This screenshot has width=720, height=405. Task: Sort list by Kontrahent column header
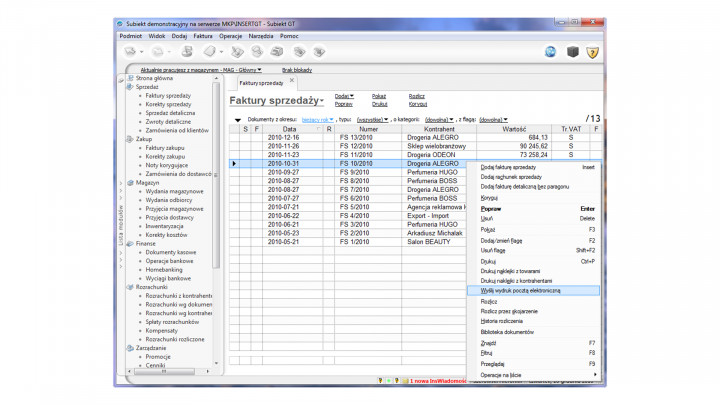pyautogui.click(x=439, y=129)
